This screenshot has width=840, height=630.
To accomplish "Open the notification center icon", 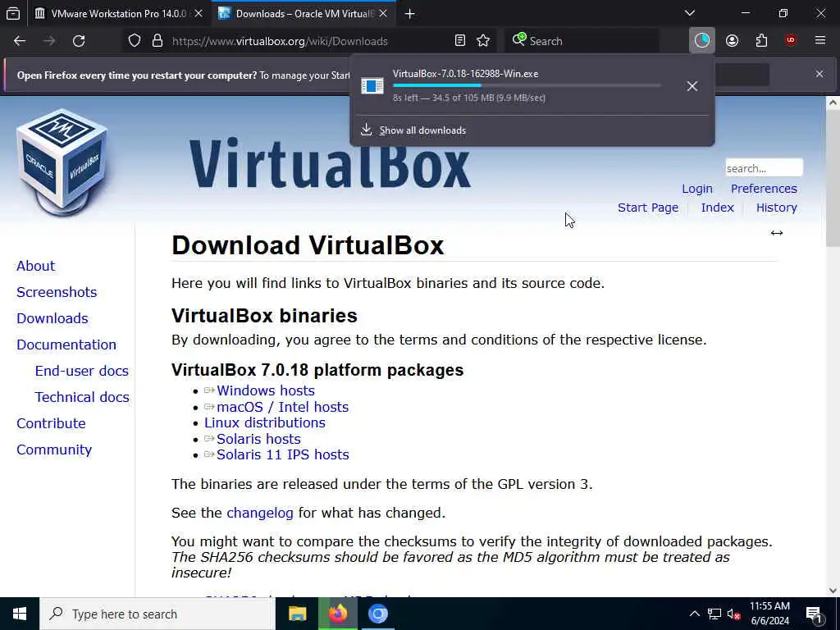I will click(815, 615).
